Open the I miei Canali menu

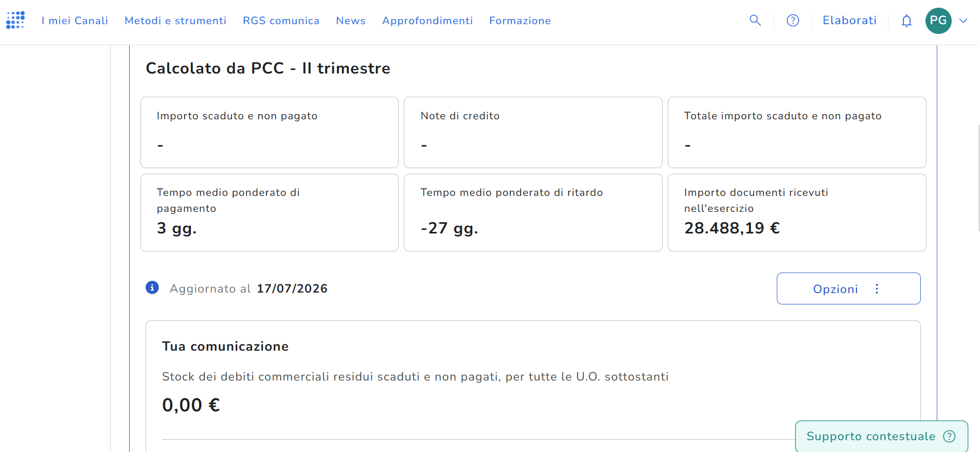pos(75,21)
